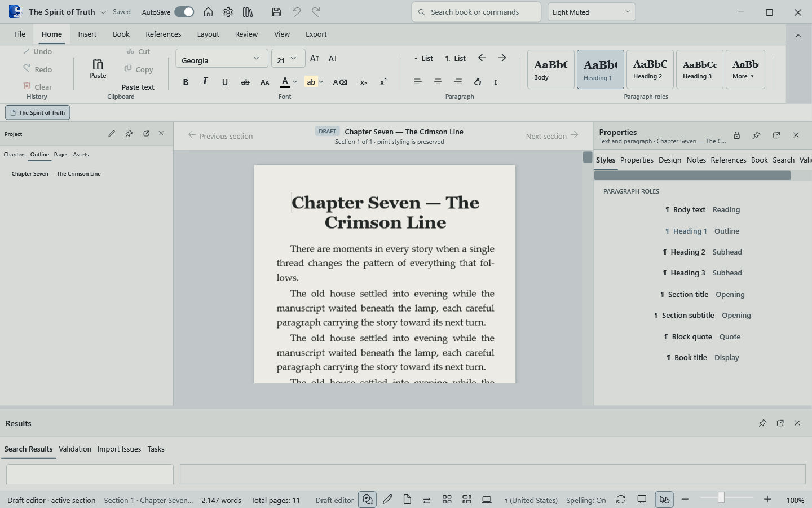Click the document vertical scrollbar thumb

tap(588, 157)
